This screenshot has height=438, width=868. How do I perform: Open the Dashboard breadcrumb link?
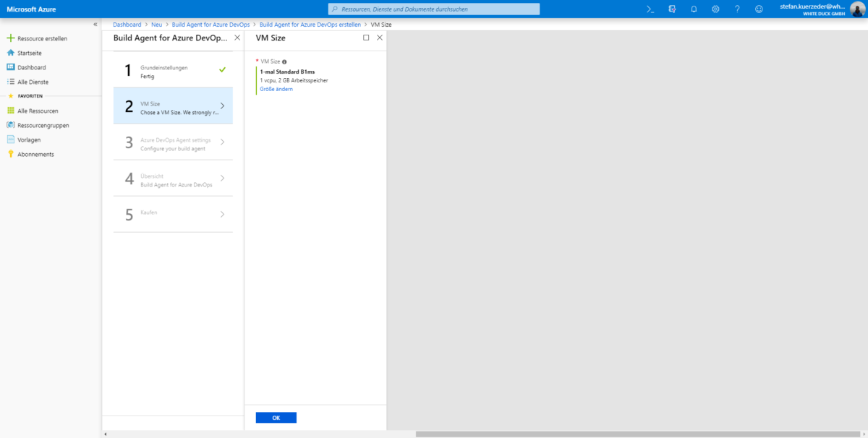click(x=127, y=24)
